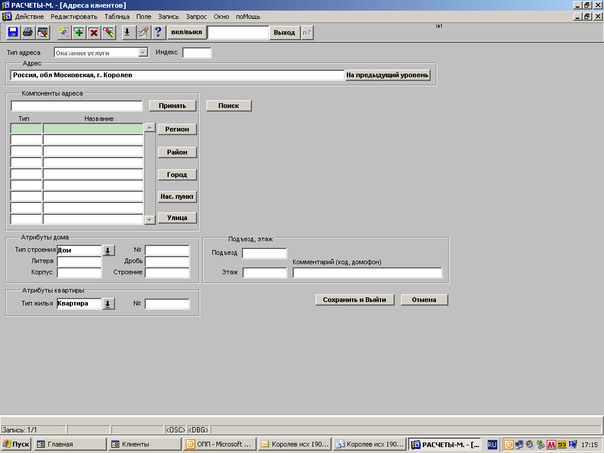Click the 'Индекс' input field
The height and width of the screenshot is (453, 604).
[x=197, y=52]
